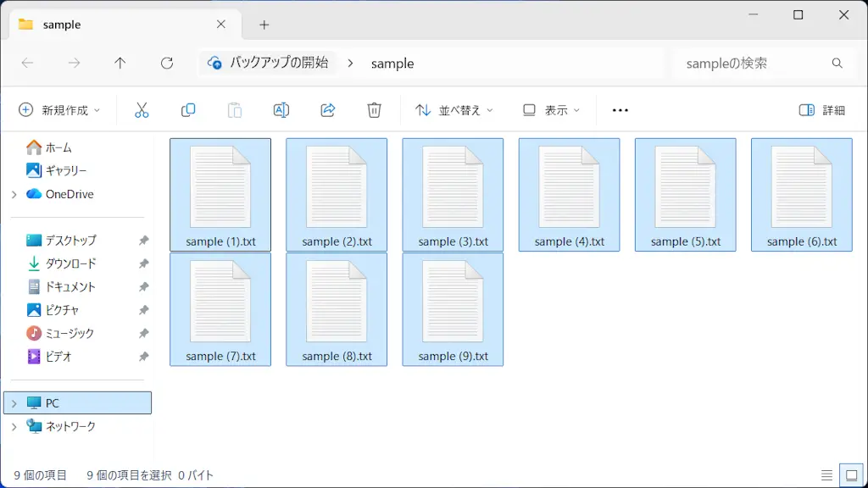Viewport: 868px width, 488px height.
Task: Open a new tab with plus button
Action: coord(264,25)
